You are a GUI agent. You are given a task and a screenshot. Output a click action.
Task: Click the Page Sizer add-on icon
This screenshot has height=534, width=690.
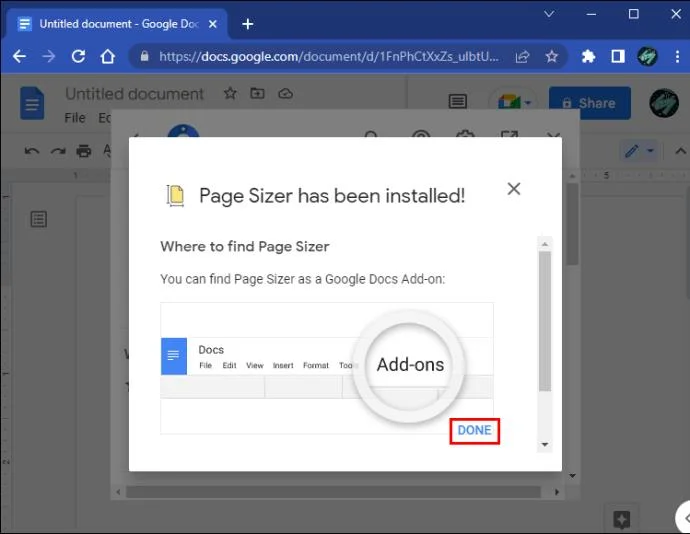click(175, 195)
